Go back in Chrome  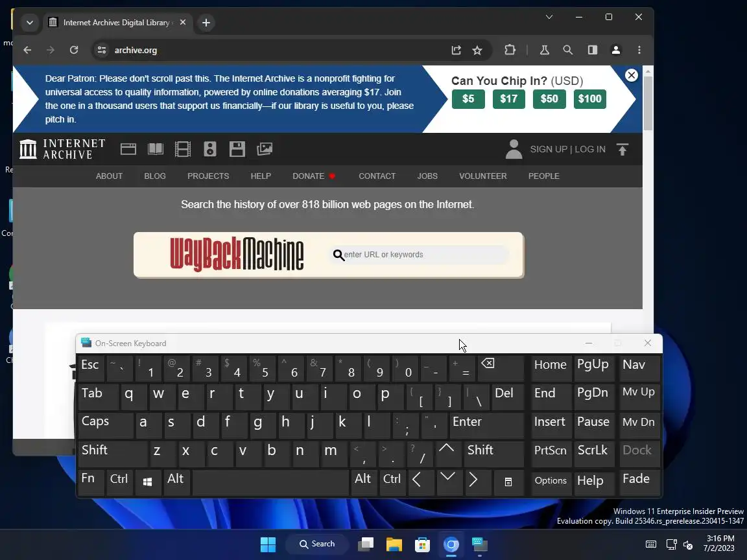pos(27,50)
